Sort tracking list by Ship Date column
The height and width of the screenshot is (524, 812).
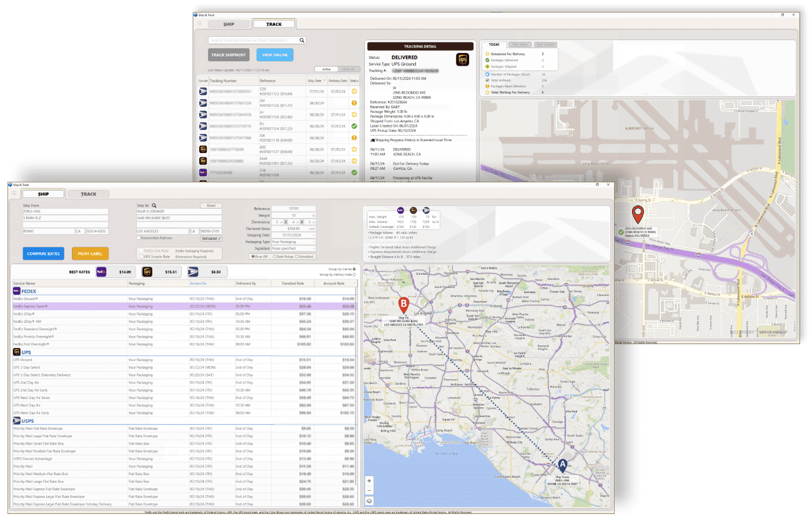click(316, 81)
